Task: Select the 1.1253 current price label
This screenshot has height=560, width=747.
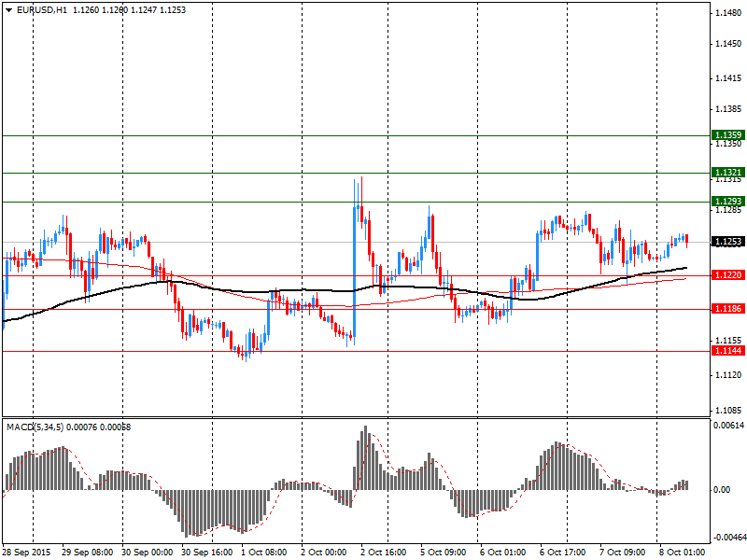Action: (x=728, y=242)
